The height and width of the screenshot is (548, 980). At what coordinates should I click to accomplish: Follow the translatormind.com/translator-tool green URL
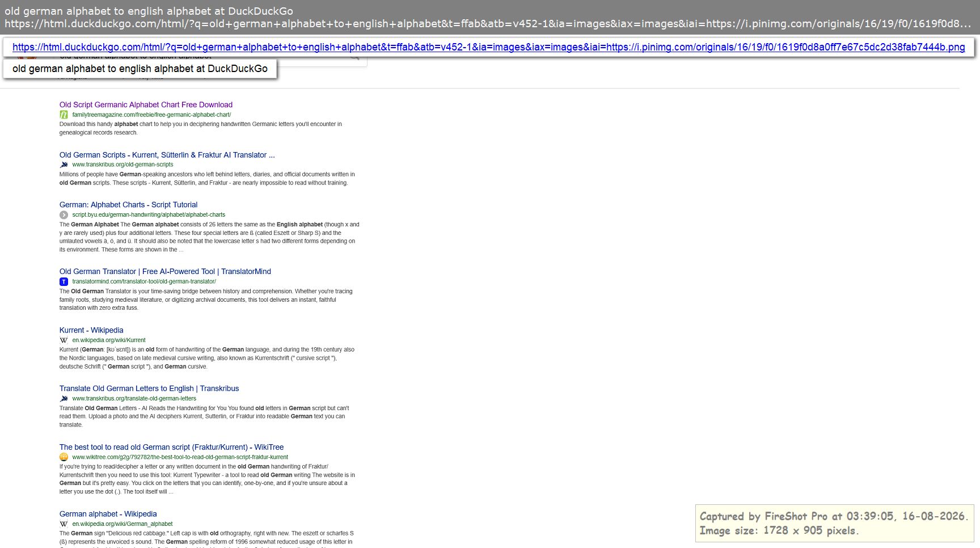[x=144, y=281]
